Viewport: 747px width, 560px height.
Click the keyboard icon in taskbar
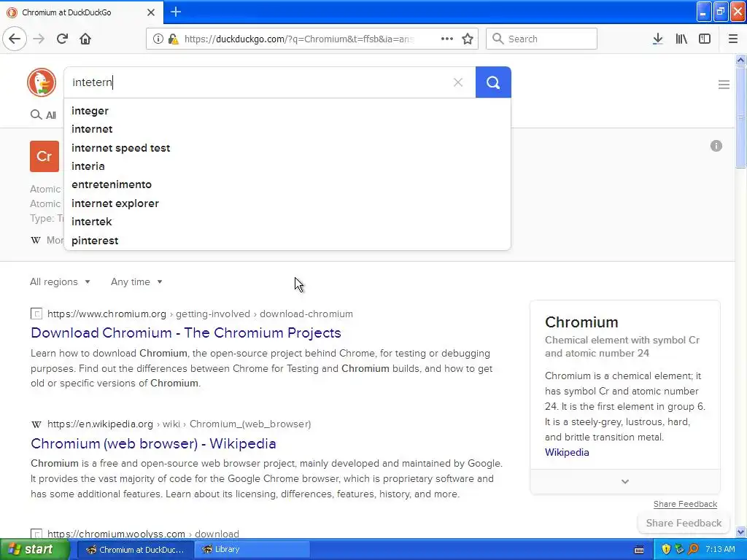click(639, 550)
